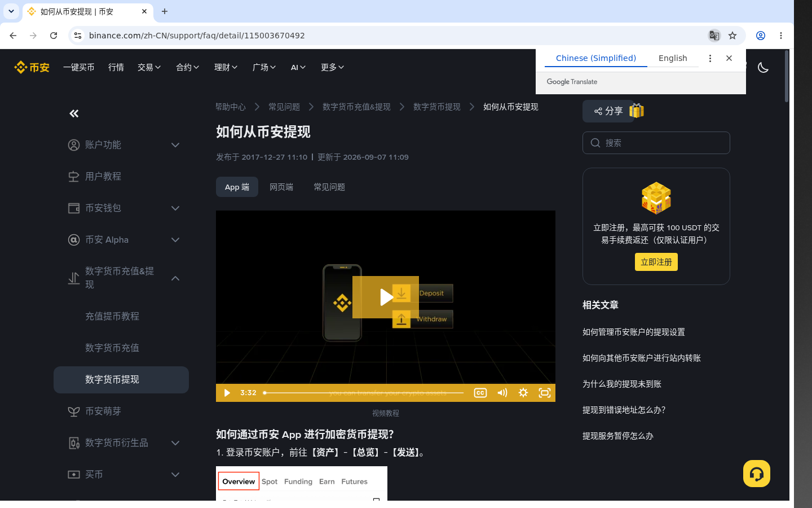Open the Chrome profile icon
The height and width of the screenshot is (508, 812).
pos(761,36)
